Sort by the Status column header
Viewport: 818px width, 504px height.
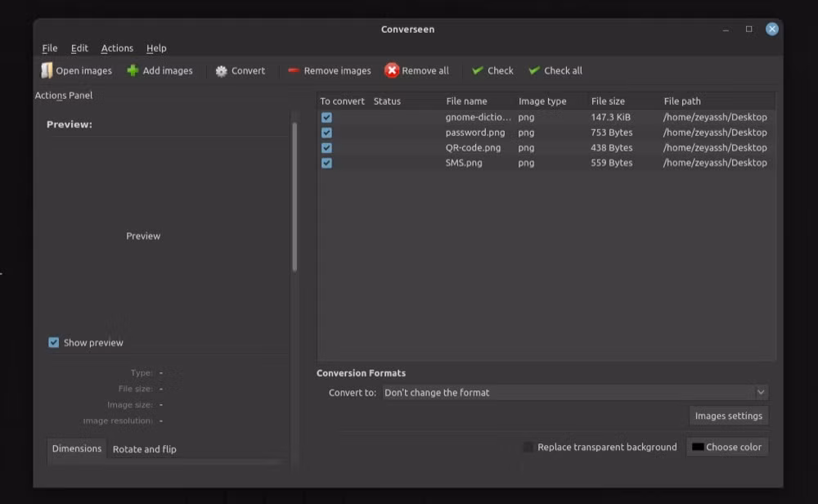[387, 101]
